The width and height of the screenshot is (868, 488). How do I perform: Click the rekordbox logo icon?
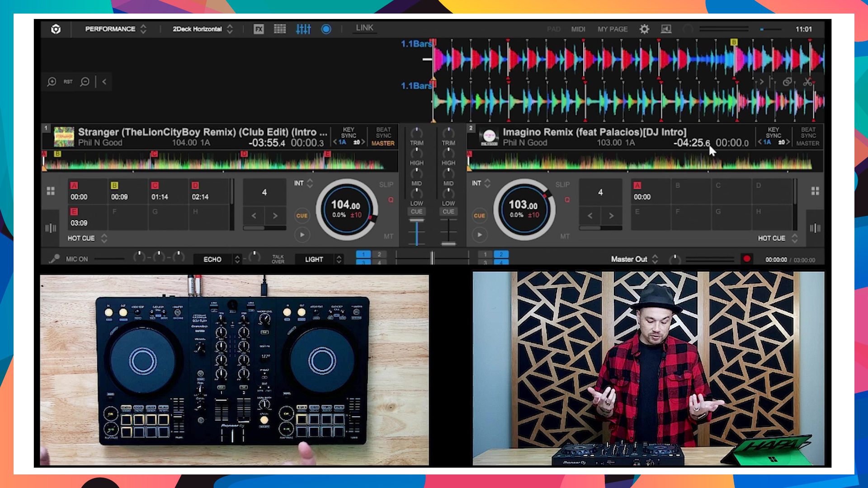point(56,29)
